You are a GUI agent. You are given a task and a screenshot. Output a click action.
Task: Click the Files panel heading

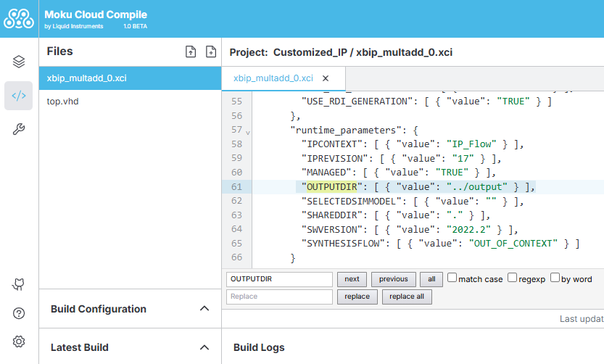pyautogui.click(x=59, y=51)
